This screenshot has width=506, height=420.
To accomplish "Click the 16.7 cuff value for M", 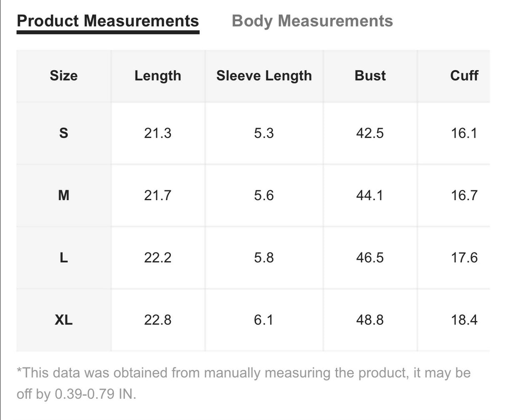I will click(464, 195).
